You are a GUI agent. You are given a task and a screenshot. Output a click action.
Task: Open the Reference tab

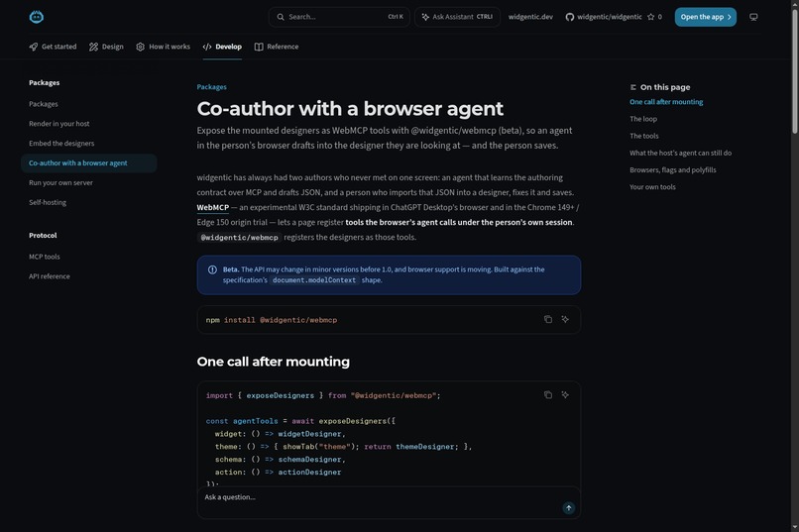coord(277,47)
